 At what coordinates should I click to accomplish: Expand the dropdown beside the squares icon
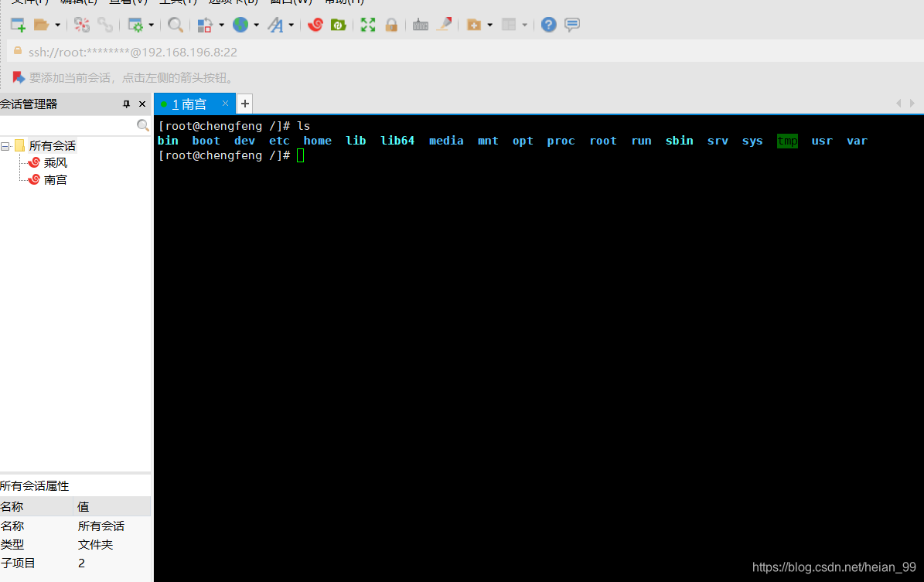click(222, 25)
